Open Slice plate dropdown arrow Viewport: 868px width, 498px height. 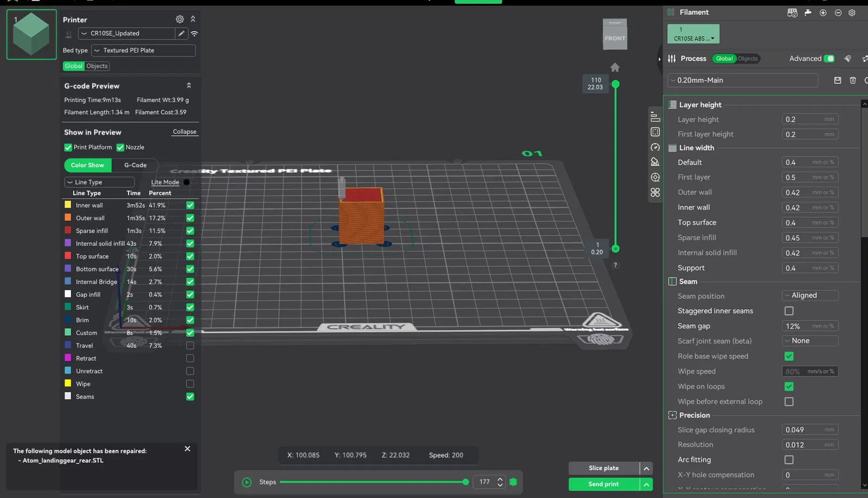click(646, 468)
